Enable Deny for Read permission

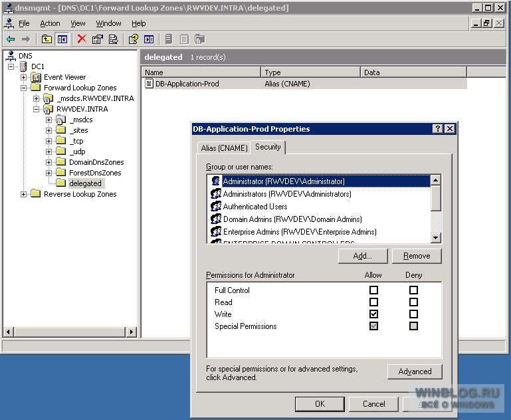point(413,302)
